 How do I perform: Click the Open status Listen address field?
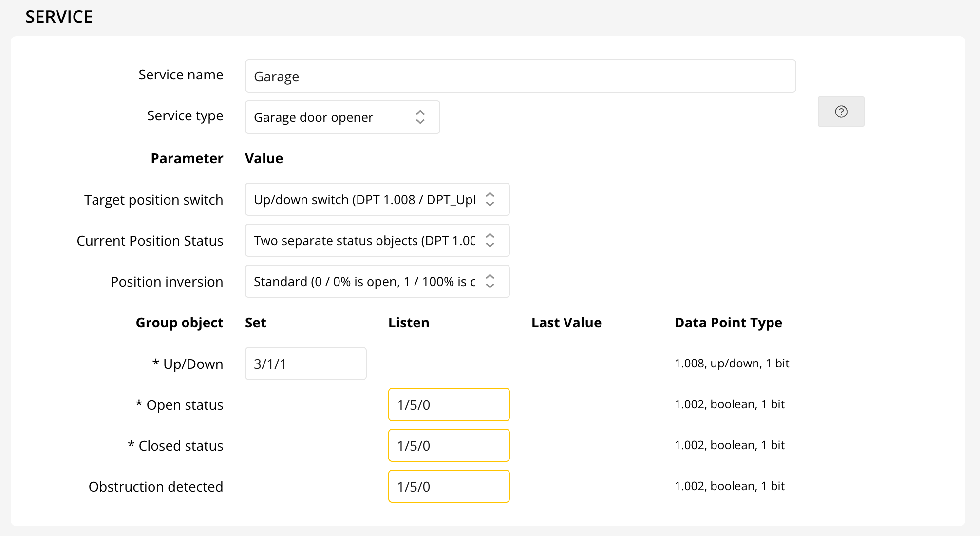pos(448,404)
